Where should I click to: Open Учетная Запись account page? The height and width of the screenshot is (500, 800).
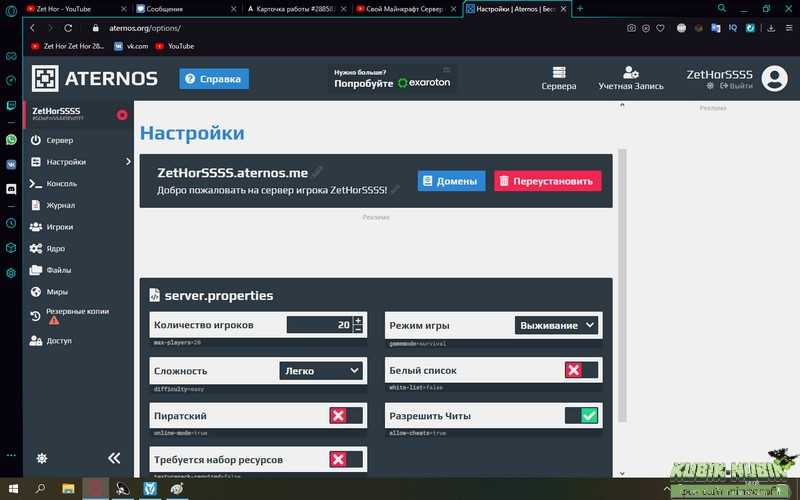point(631,79)
